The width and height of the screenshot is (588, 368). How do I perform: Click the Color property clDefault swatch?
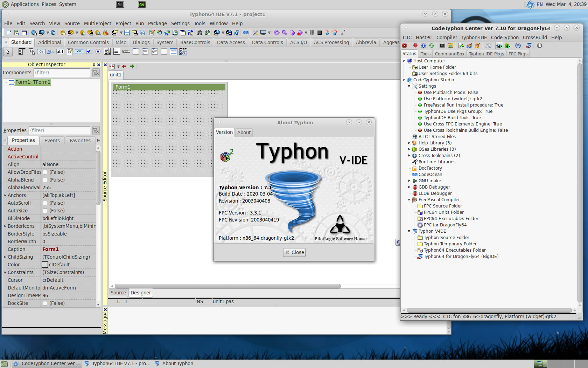pos(45,265)
